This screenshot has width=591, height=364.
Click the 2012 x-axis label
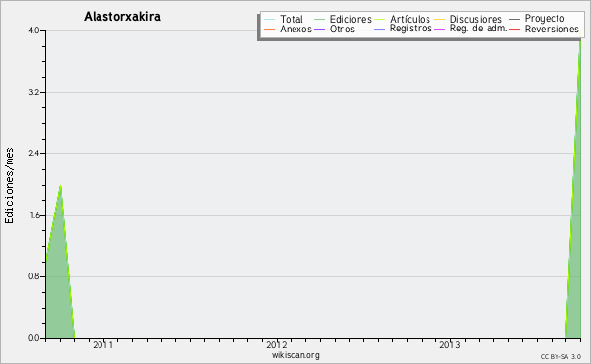[276, 344]
